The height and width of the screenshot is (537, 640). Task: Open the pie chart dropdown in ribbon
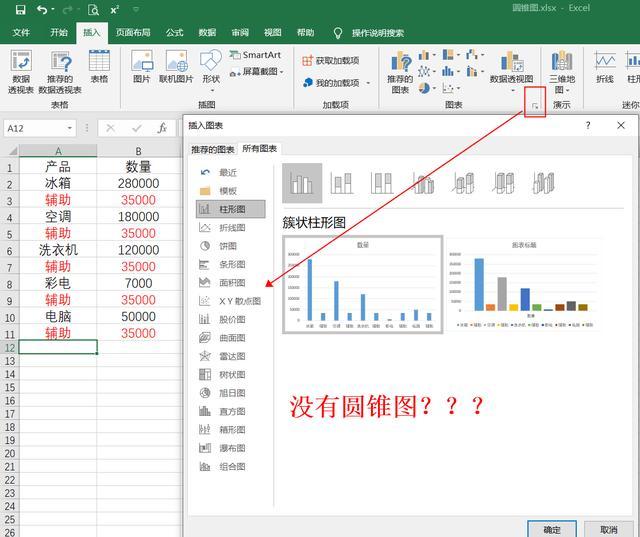pyautogui.click(x=427, y=88)
